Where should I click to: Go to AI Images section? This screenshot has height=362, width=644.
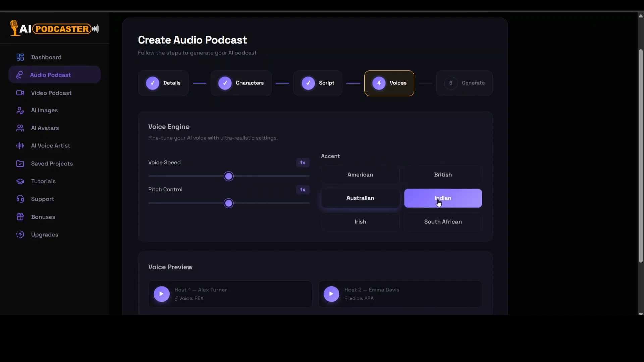tap(54, 110)
